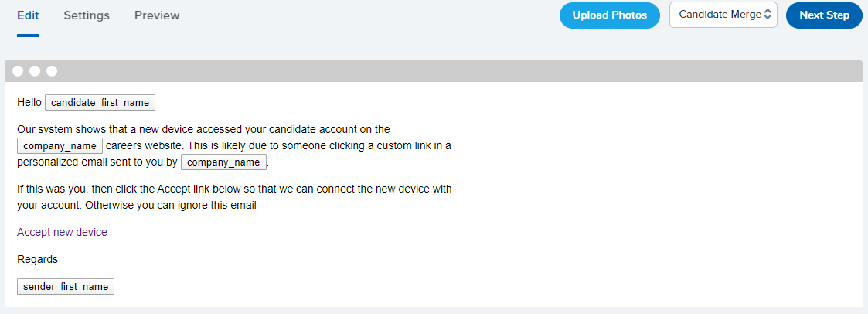Click the gray editor header bar
Viewport: 868px width, 314px height.
[x=433, y=71]
